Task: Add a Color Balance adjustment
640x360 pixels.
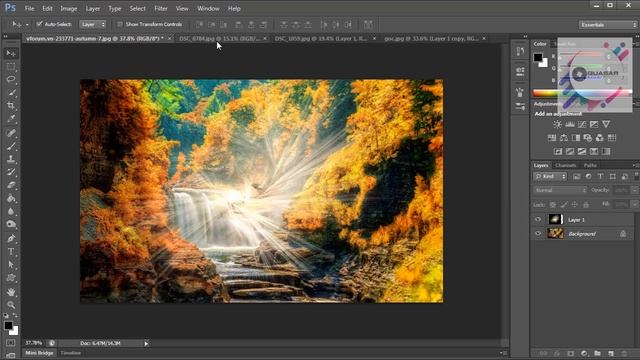Action: pyautogui.click(x=564, y=138)
